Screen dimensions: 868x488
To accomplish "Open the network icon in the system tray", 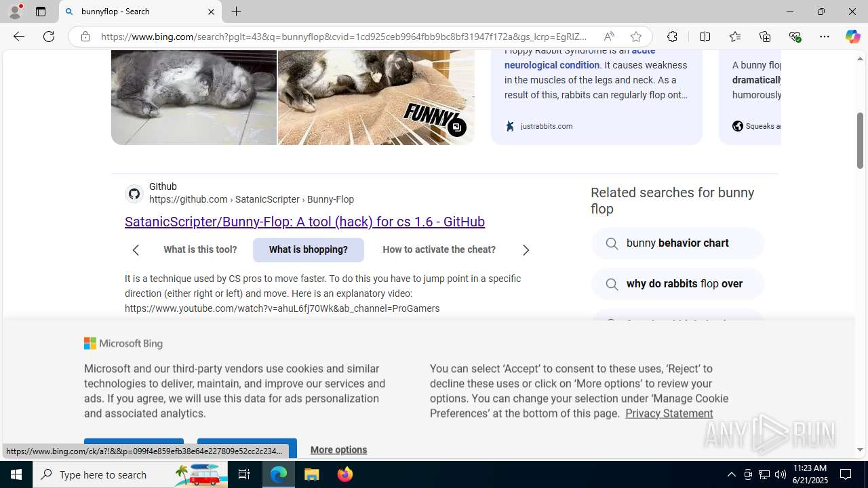I will click(x=764, y=474).
